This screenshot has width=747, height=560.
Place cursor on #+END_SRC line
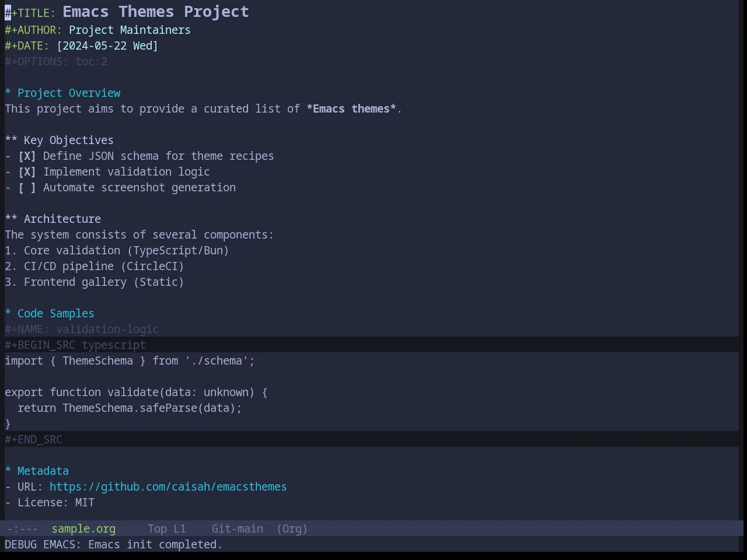[372, 440]
